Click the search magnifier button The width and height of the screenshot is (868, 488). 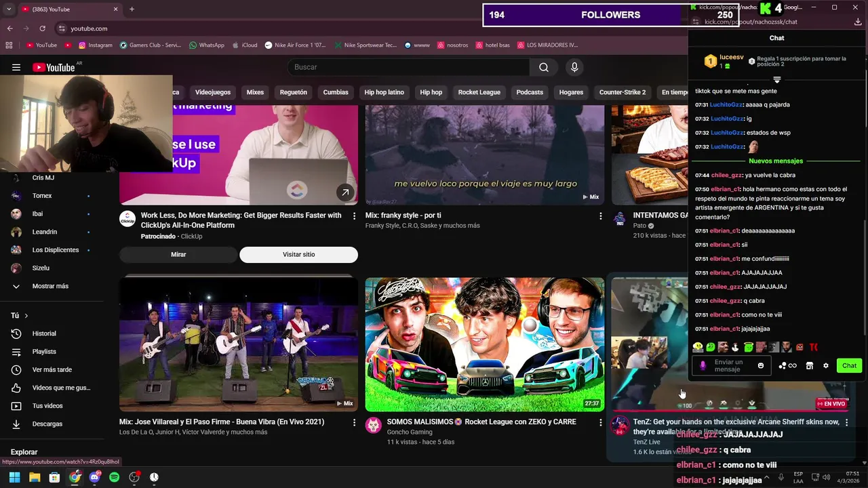tap(544, 67)
